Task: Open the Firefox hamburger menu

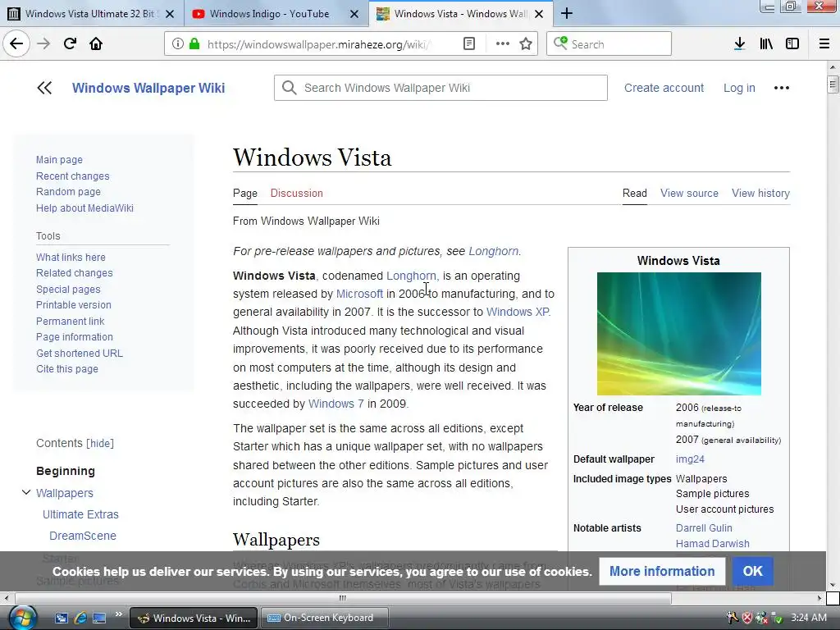Action: click(824, 43)
